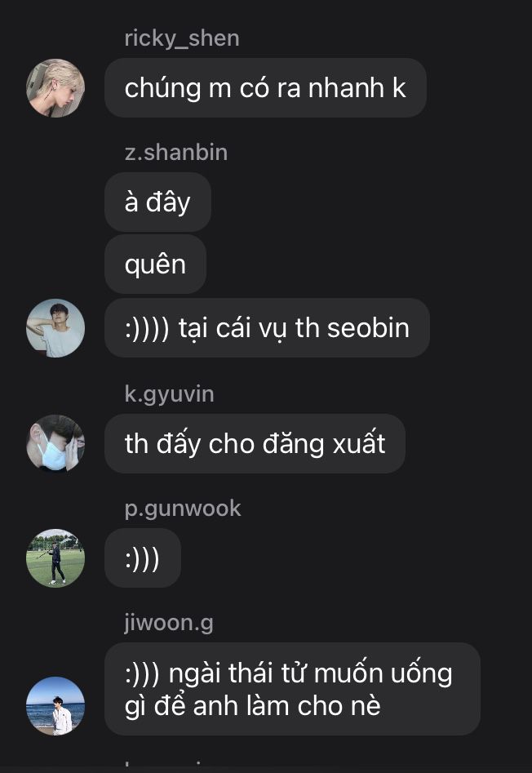532x773 pixels.
Task: Open p.gunwook's avatar with the grass field
Action: (x=55, y=558)
